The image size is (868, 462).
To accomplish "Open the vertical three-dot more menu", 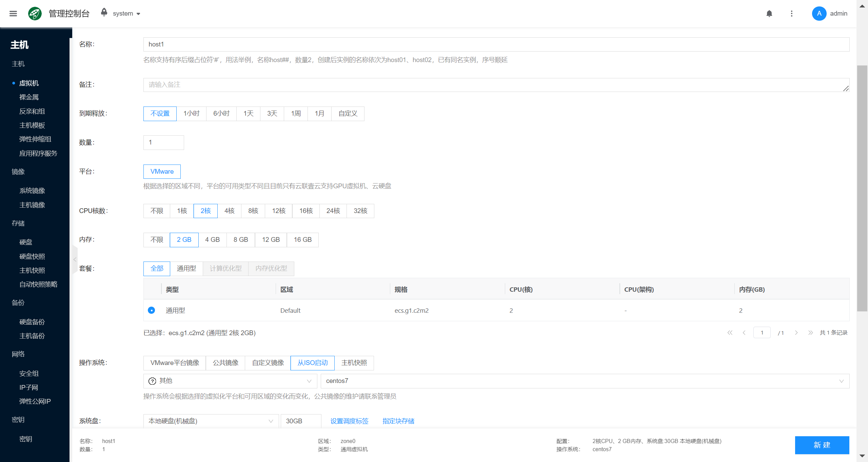I will (x=792, y=14).
